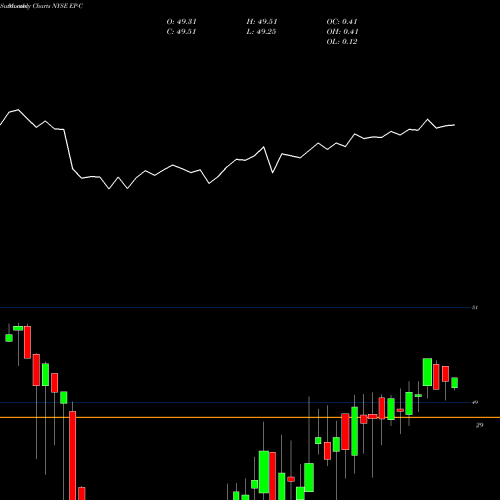Select the close value C: 49.51
Screen dimensions: 500x500
(181, 32)
